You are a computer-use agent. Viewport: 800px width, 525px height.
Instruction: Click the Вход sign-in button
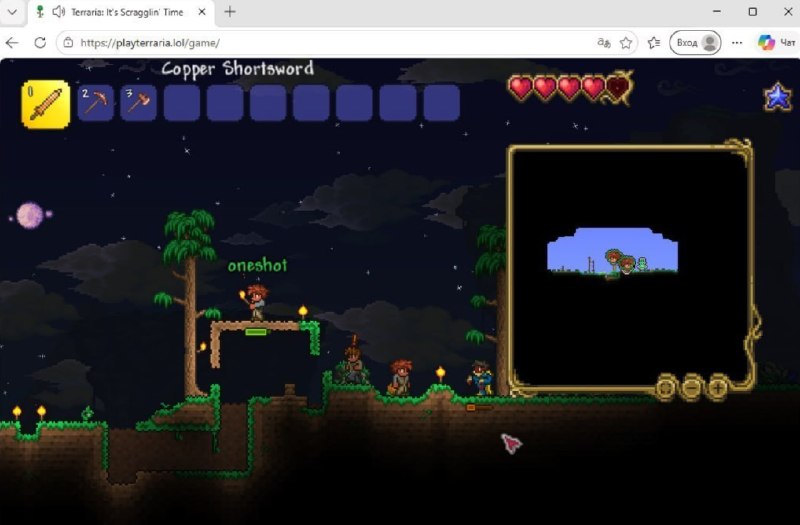695,43
